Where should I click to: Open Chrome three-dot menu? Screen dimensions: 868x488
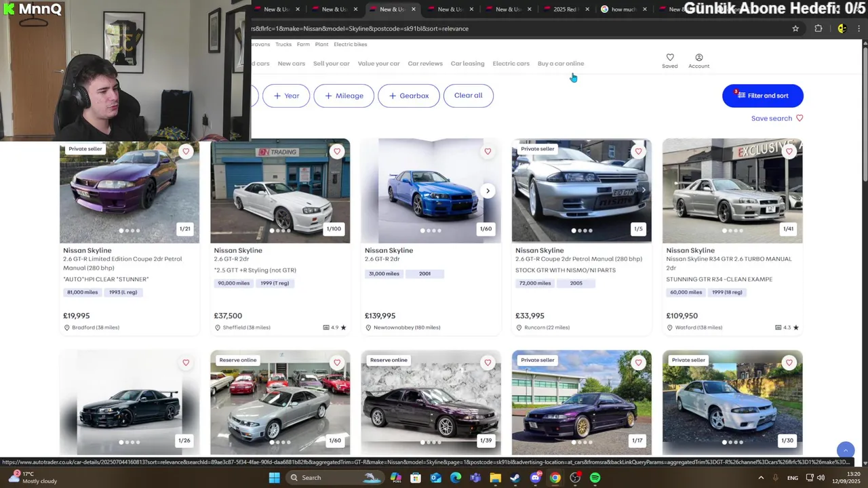(859, 28)
